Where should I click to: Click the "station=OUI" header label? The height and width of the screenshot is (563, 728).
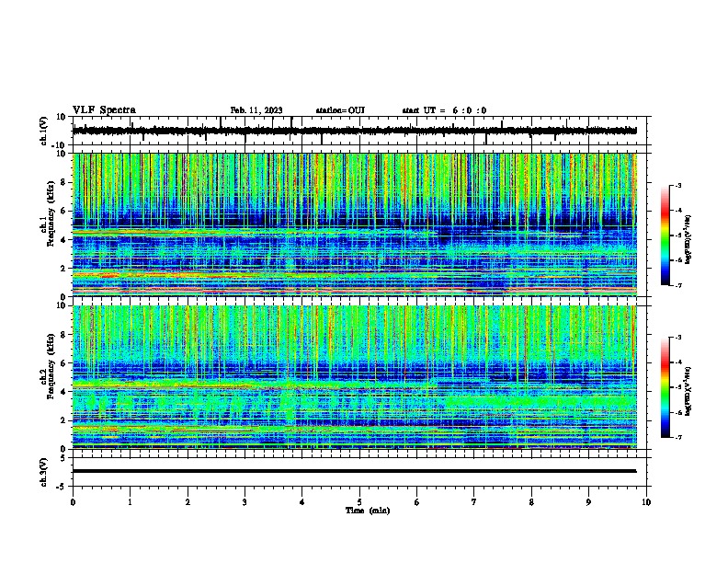pos(340,110)
